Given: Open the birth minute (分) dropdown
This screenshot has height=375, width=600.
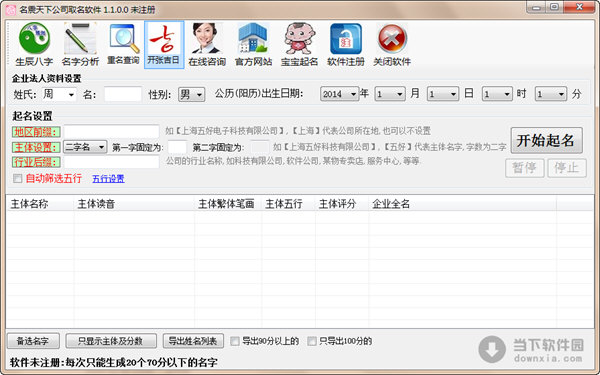Looking at the screenshot, I should [551, 94].
